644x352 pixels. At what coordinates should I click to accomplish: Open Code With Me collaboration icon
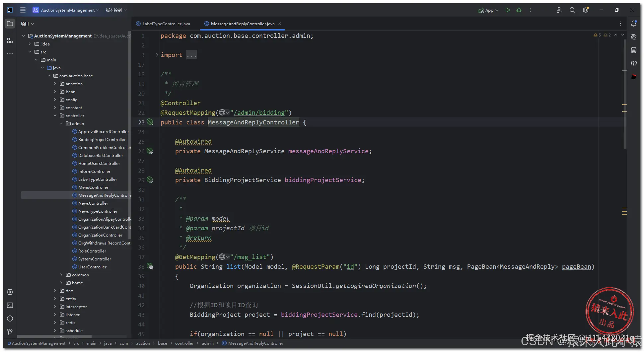[x=559, y=10]
